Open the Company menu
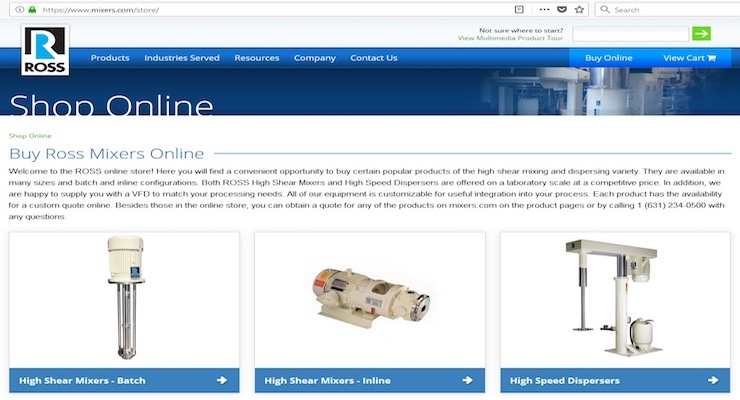 (x=315, y=58)
